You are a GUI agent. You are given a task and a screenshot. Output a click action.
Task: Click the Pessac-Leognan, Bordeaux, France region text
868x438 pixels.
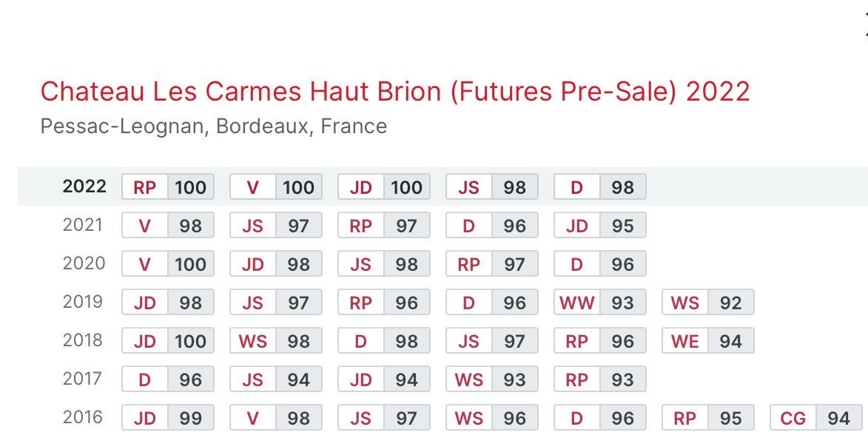pos(214,127)
